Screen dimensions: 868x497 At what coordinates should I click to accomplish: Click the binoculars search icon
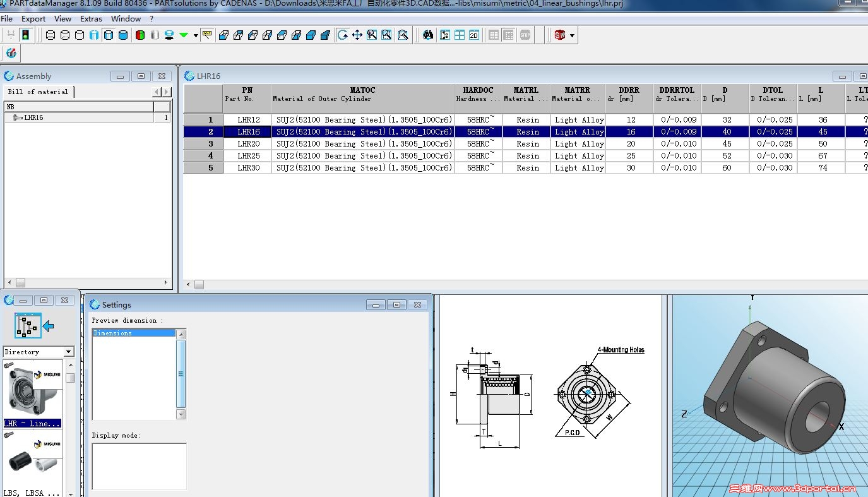coord(428,35)
